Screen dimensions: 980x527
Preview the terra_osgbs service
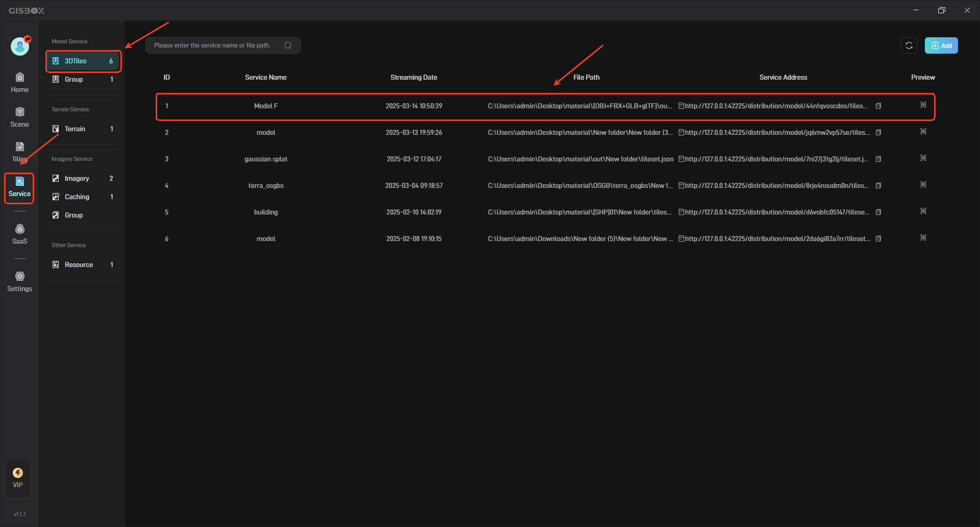click(923, 184)
